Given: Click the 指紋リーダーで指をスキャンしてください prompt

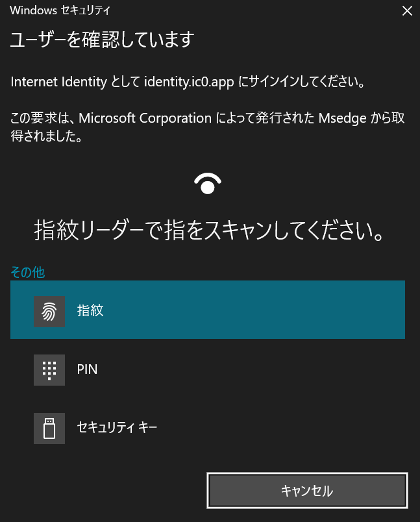Looking at the screenshot, I should 209,230.
